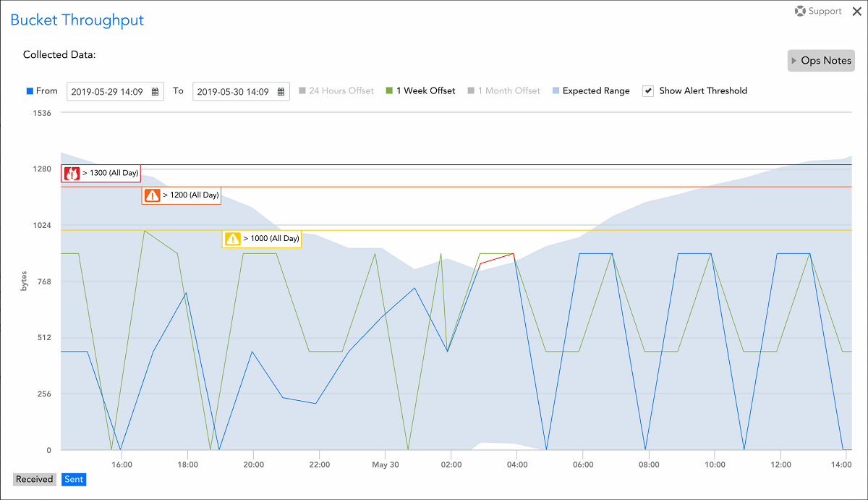Open the From date calendar picker icon
This screenshot has width=868, height=500.
156,91
